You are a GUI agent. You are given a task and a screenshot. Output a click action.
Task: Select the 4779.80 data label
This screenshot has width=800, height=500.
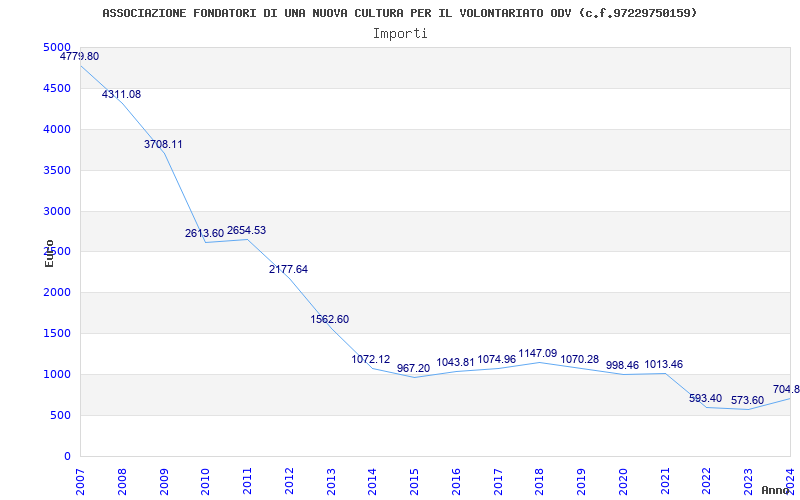tap(80, 57)
